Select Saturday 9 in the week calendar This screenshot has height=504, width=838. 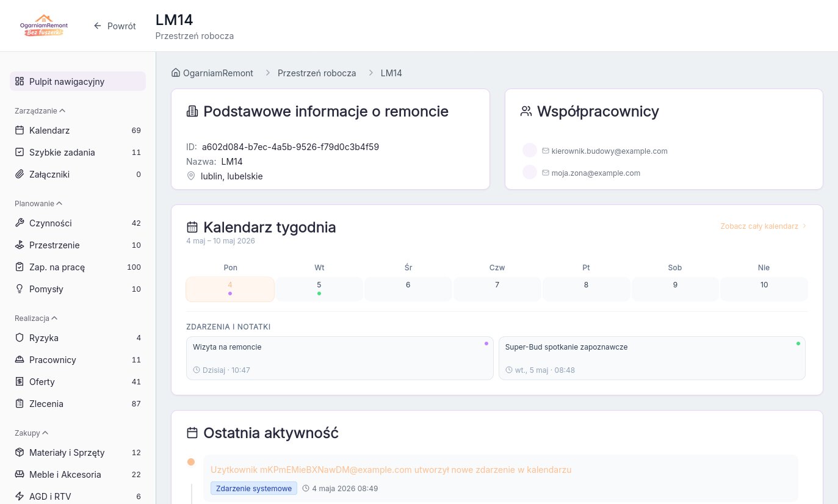click(675, 289)
